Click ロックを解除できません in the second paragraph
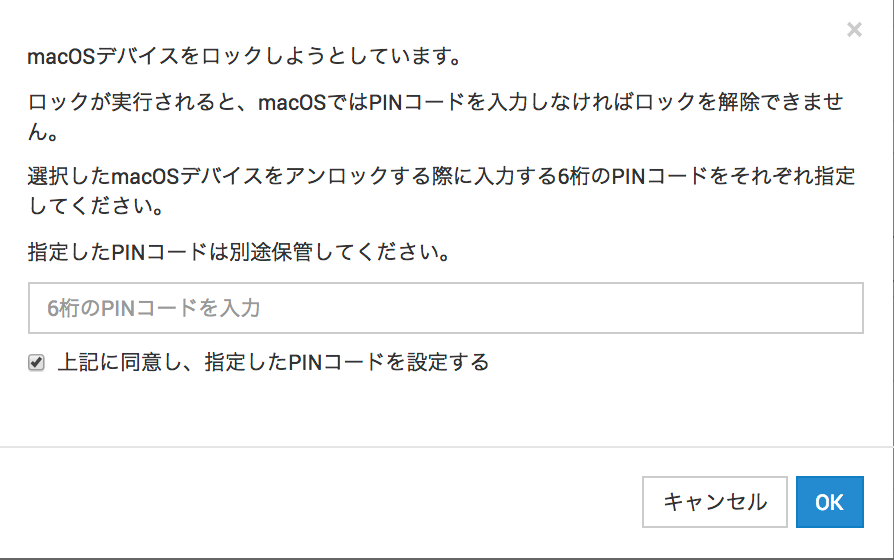 pyautogui.click(x=750, y=103)
